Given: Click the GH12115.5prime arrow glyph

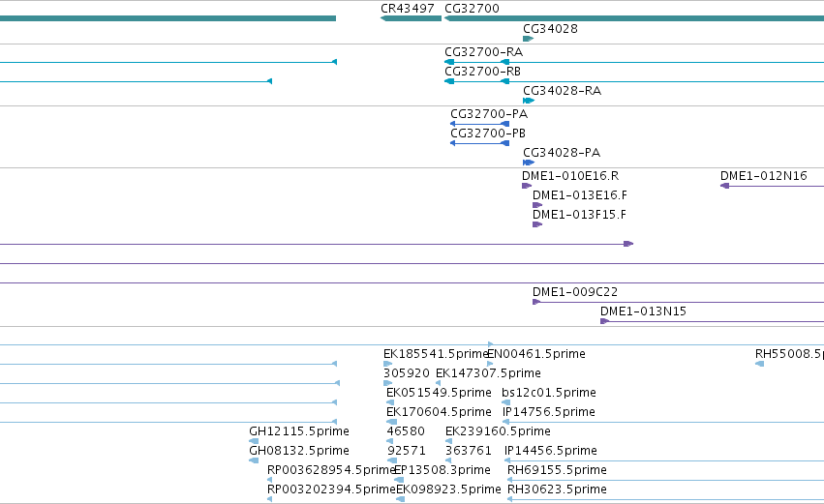Looking at the screenshot, I should [x=254, y=441].
